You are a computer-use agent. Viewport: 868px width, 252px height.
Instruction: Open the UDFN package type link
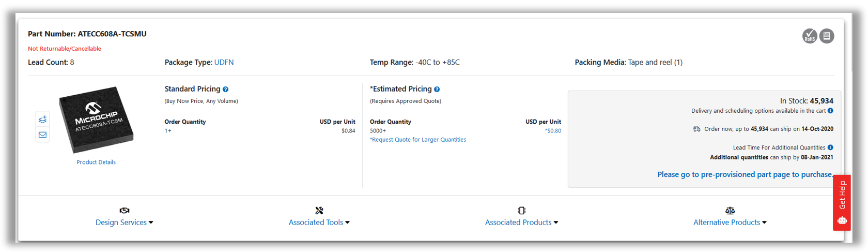[224, 62]
